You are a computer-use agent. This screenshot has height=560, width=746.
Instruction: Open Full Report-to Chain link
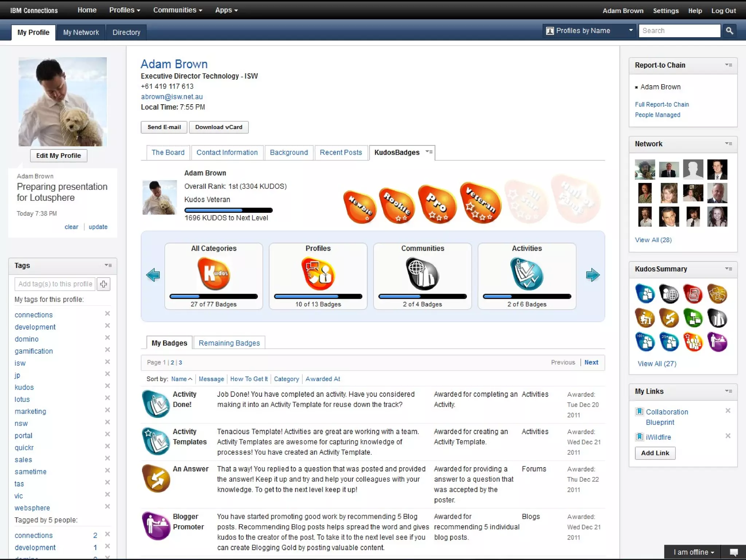661,105
